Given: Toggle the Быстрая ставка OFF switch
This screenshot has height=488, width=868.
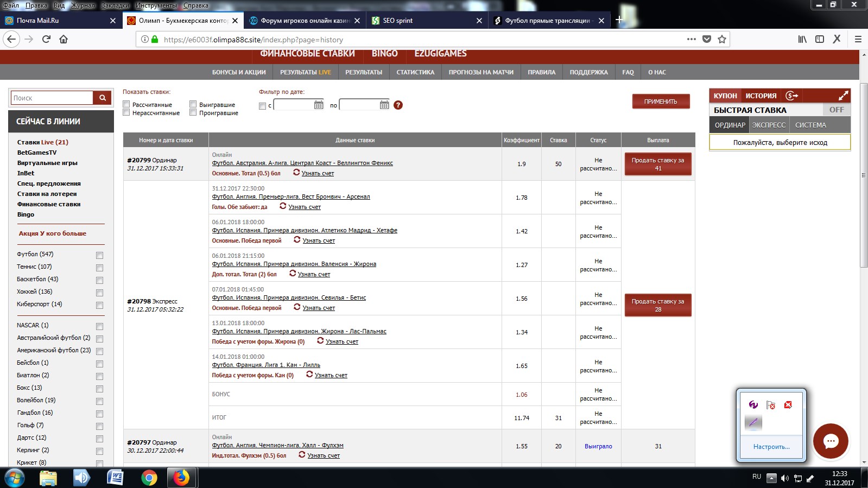Looking at the screenshot, I should (837, 110).
